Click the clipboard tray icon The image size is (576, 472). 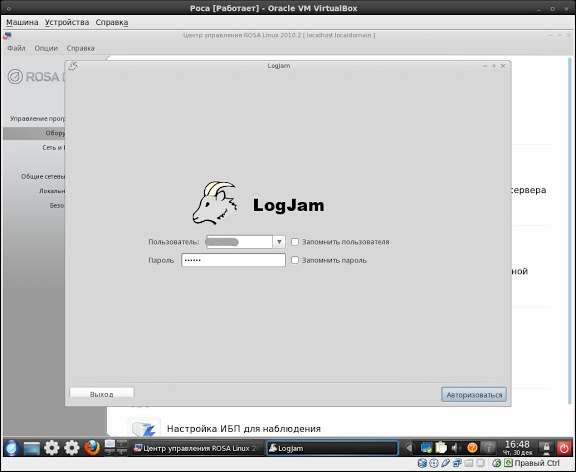(441, 448)
